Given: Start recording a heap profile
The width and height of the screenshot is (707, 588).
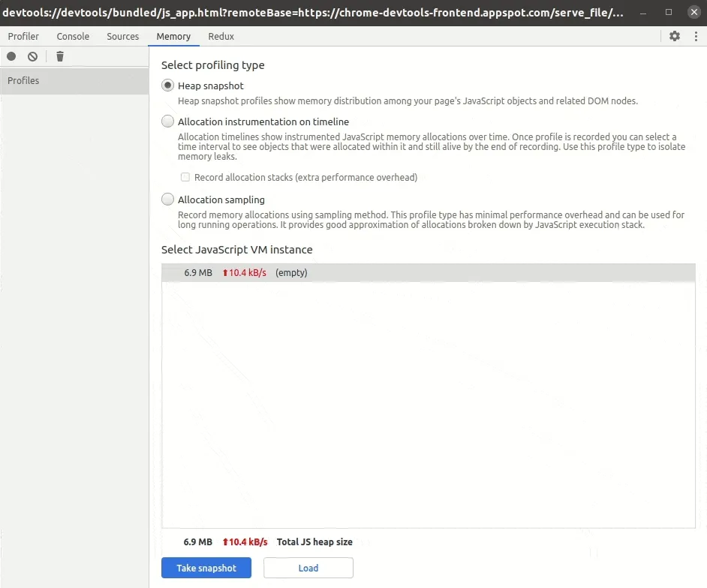Looking at the screenshot, I should click(x=11, y=56).
